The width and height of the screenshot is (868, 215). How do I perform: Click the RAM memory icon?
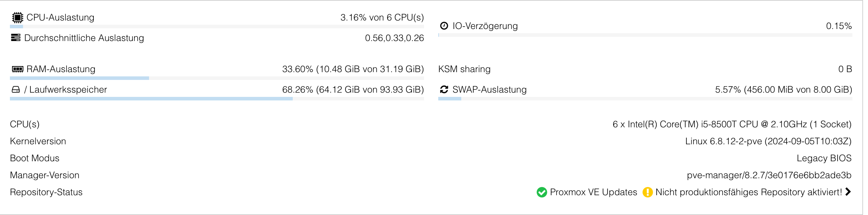pos(17,69)
